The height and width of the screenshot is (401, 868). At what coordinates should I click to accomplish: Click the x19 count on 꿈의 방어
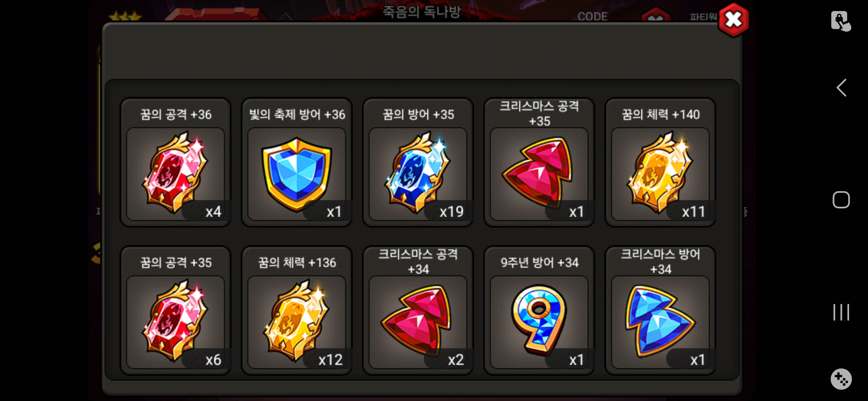451,212
